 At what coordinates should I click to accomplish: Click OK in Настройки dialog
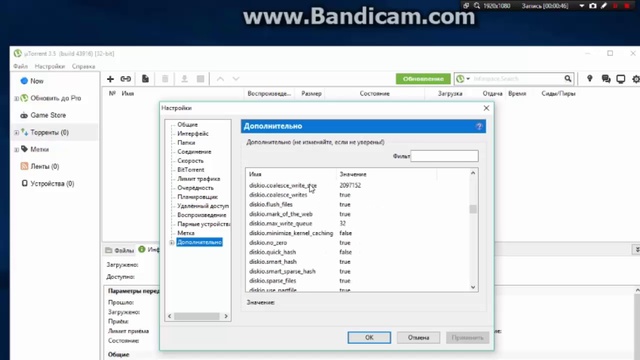369,338
